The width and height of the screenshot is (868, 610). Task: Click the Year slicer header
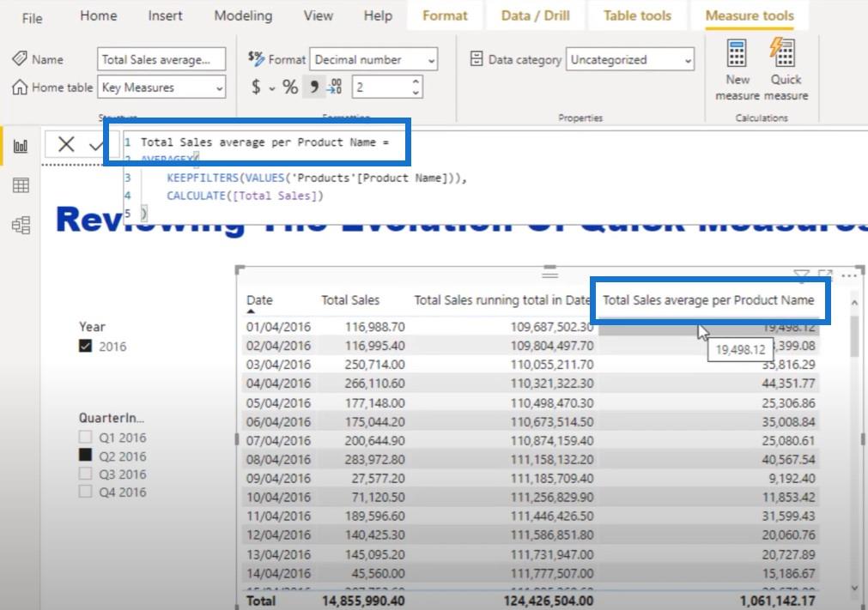pyautogui.click(x=92, y=326)
